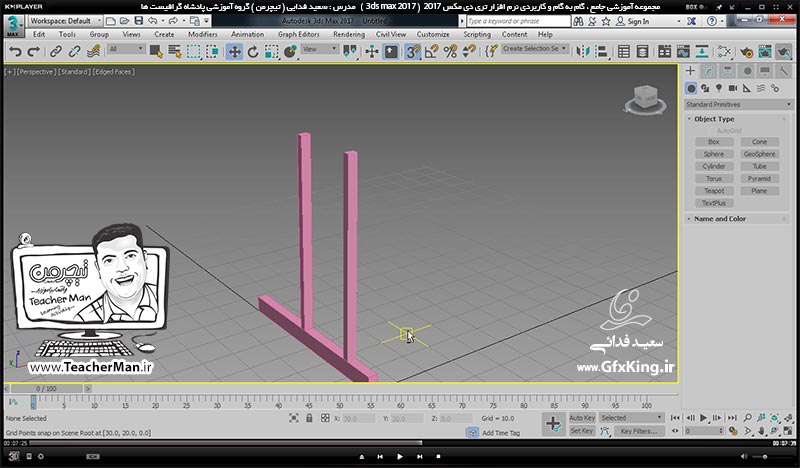Toggle keyboard shortcut override button
The width and height of the screenshot is (800, 468).
391,52
